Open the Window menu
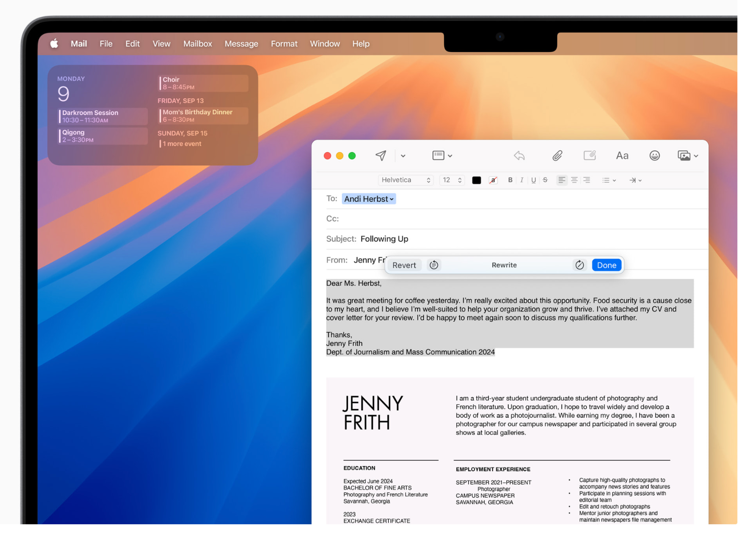Screen dimensions: 756x541 point(325,43)
